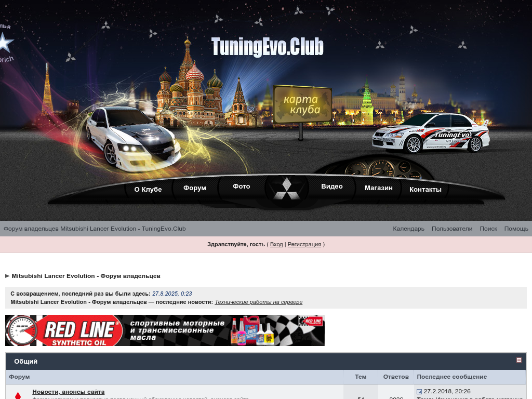Click the Вход login link
Image resolution: width=532 pixels, height=399 pixels.
point(276,244)
